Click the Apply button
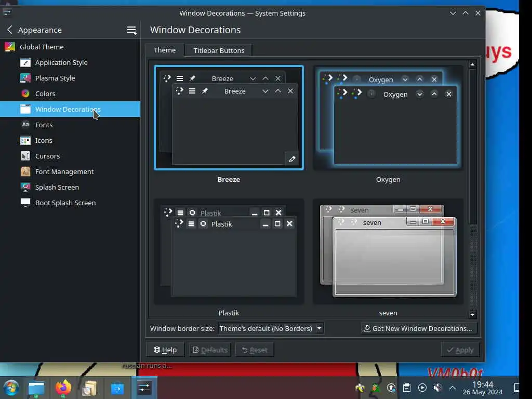 coord(460,350)
